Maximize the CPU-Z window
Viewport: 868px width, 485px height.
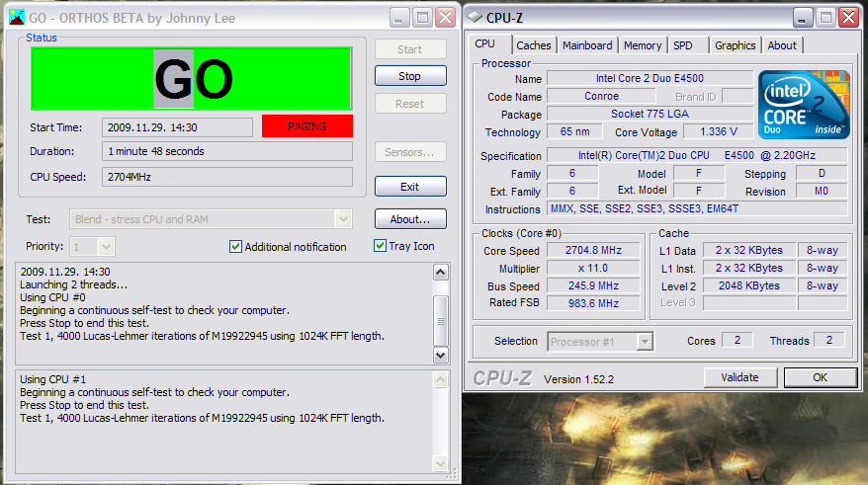click(825, 18)
